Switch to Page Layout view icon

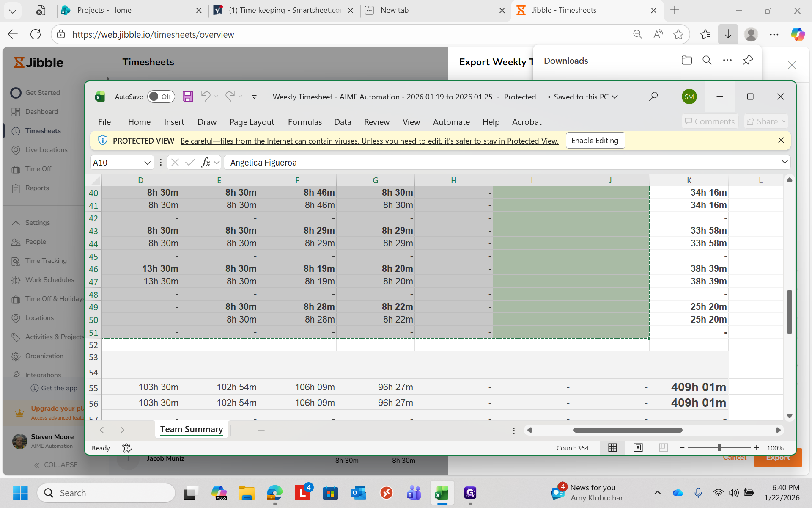click(x=638, y=447)
